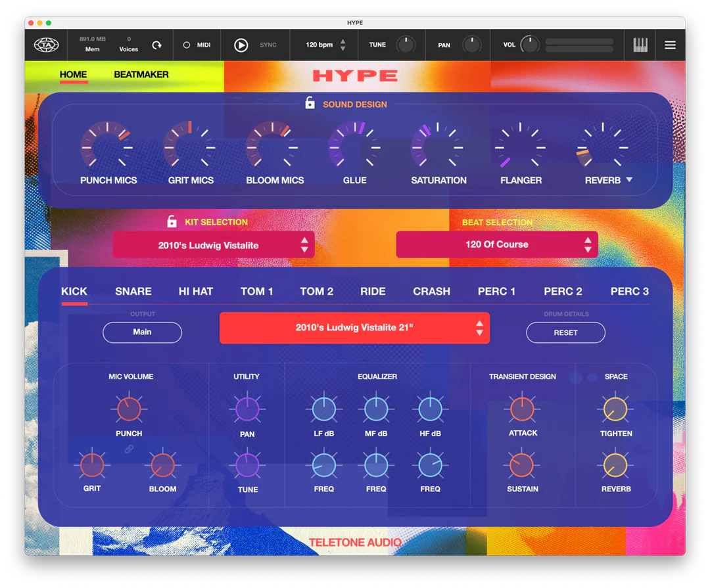Toggle the Sound Design lock icon
Image resolution: width=710 pixels, height=588 pixels.
(x=310, y=102)
